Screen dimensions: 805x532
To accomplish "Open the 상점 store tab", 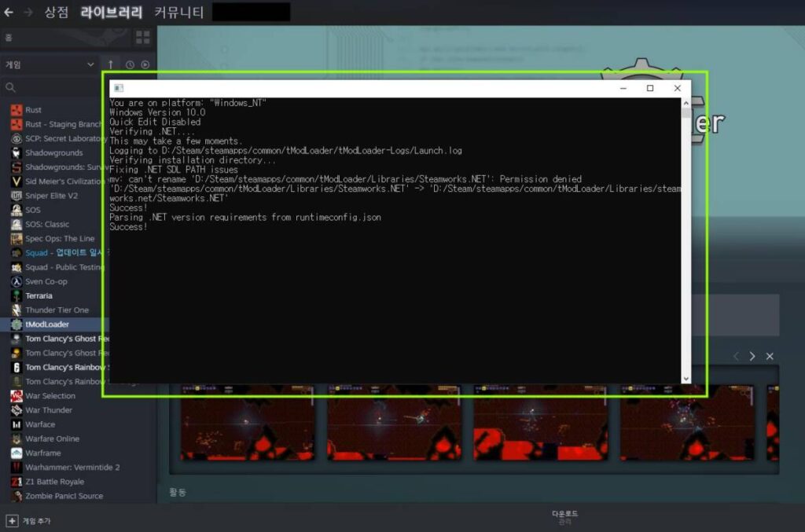I will click(56, 12).
